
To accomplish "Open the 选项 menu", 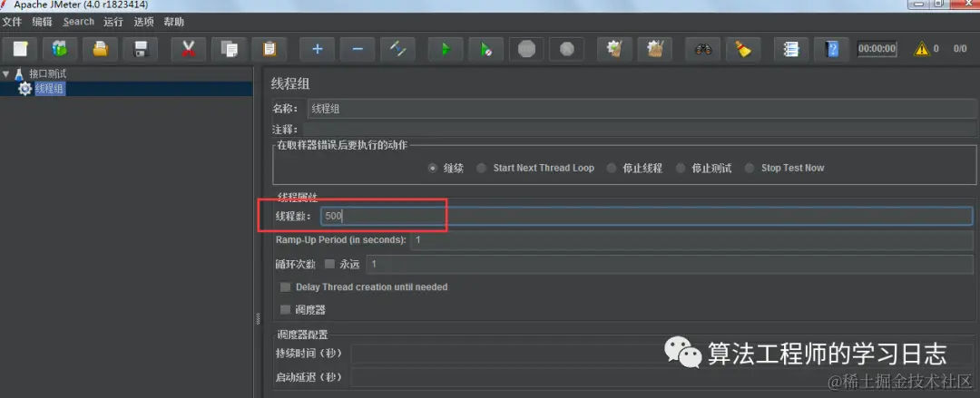I will pyautogui.click(x=143, y=22).
